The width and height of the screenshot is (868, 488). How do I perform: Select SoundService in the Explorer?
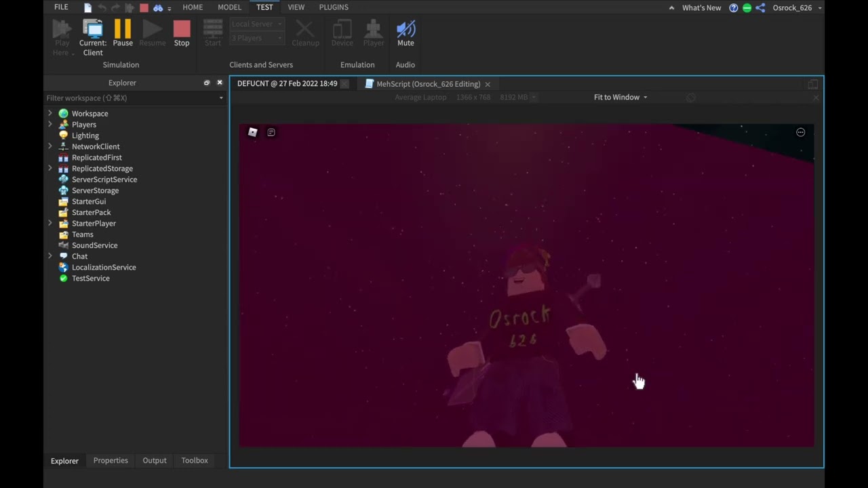pos(94,245)
